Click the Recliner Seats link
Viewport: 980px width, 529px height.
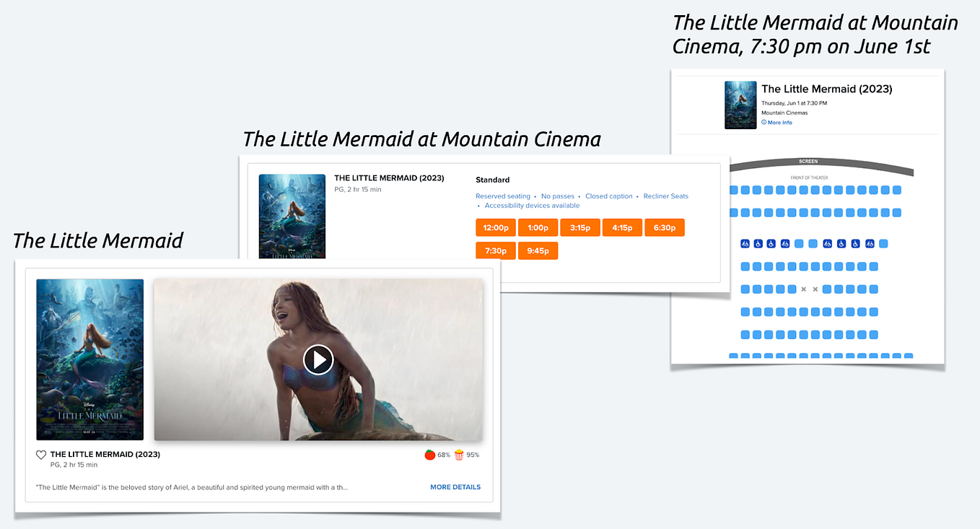[x=666, y=196]
